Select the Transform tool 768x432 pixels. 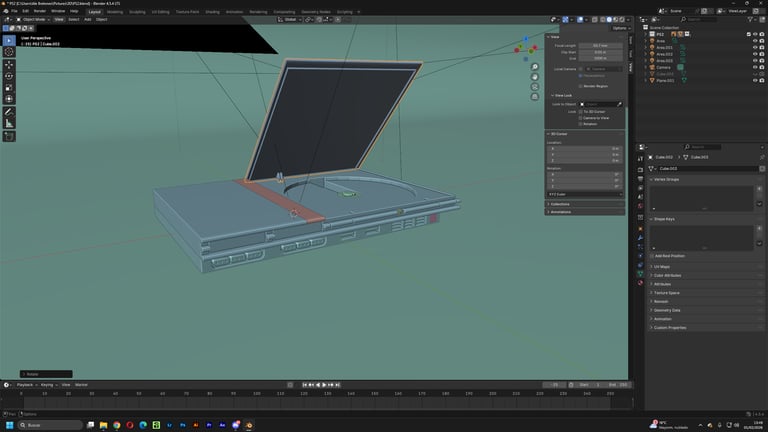click(x=9, y=99)
